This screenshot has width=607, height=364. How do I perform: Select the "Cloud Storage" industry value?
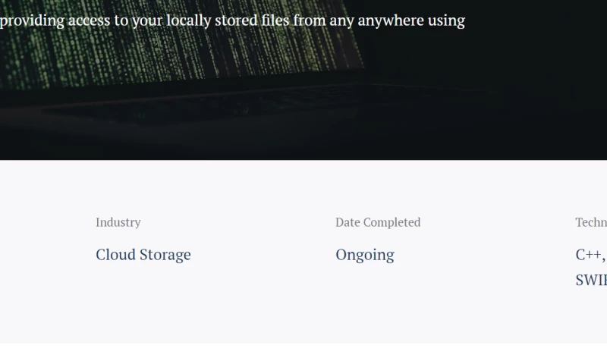point(143,255)
